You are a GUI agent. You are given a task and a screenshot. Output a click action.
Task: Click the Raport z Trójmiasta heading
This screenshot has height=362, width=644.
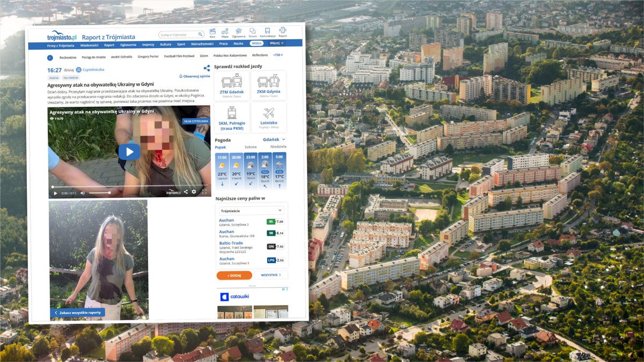pyautogui.click(x=108, y=37)
